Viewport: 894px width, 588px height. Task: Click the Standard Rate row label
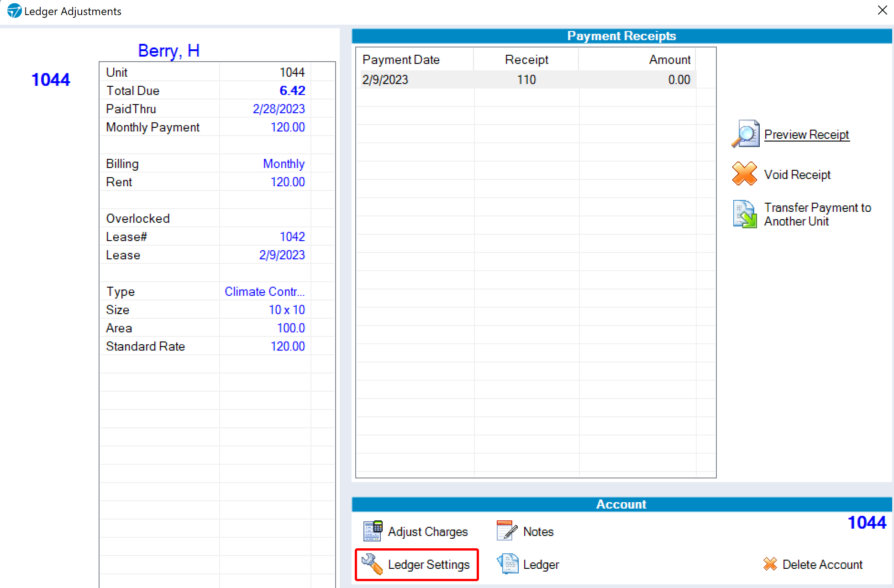pyautogui.click(x=145, y=346)
